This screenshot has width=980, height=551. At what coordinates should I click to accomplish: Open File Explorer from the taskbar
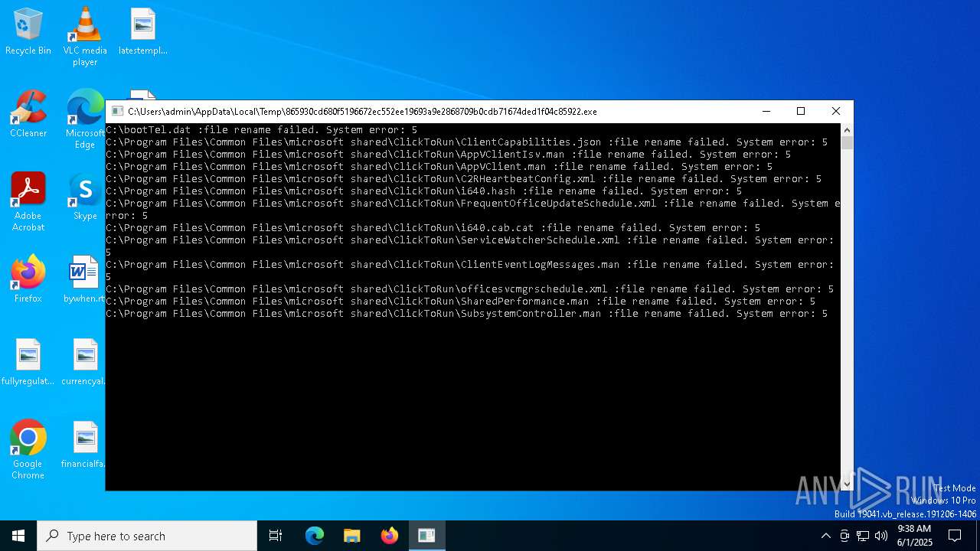(352, 536)
